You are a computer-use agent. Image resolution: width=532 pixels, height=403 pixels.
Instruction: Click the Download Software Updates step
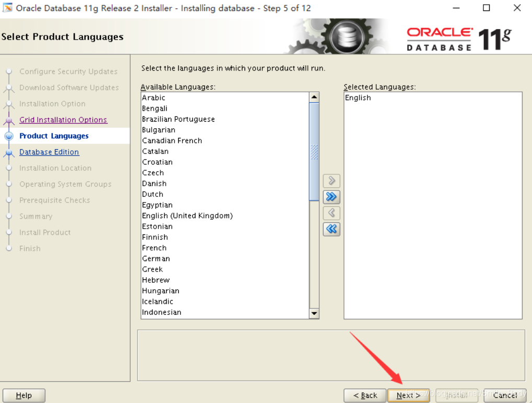69,88
